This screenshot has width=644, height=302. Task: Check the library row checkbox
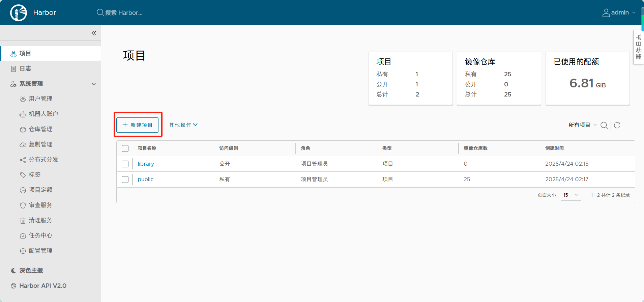coord(125,164)
